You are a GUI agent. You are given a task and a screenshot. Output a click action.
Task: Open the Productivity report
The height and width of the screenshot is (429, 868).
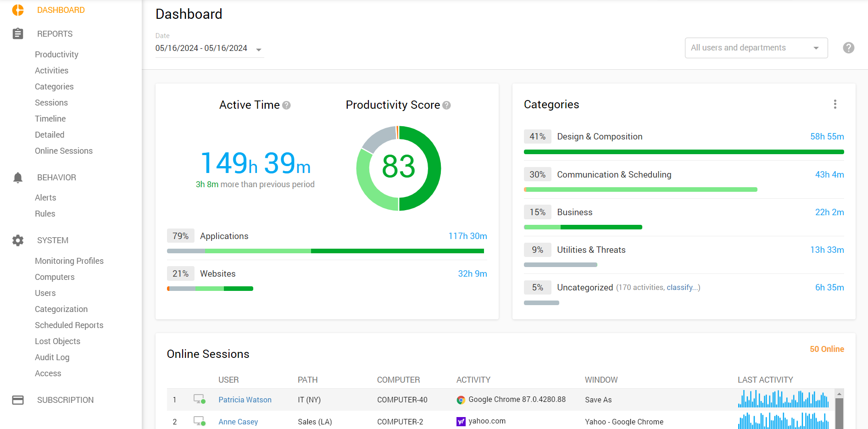pyautogui.click(x=56, y=55)
